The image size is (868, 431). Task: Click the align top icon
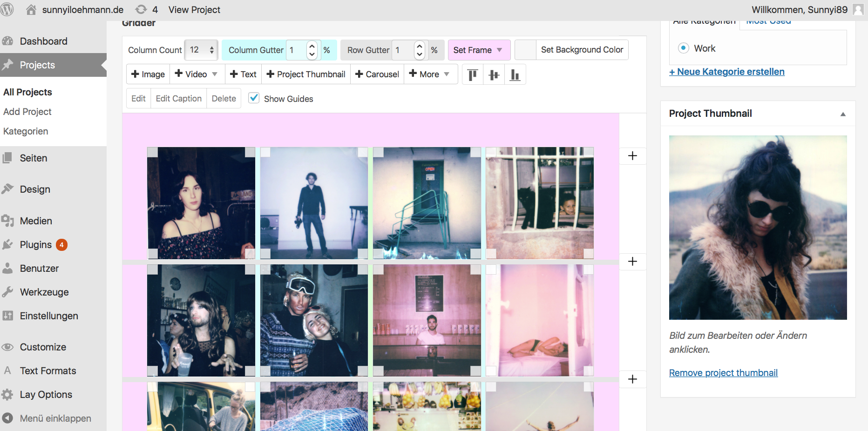pos(473,74)
